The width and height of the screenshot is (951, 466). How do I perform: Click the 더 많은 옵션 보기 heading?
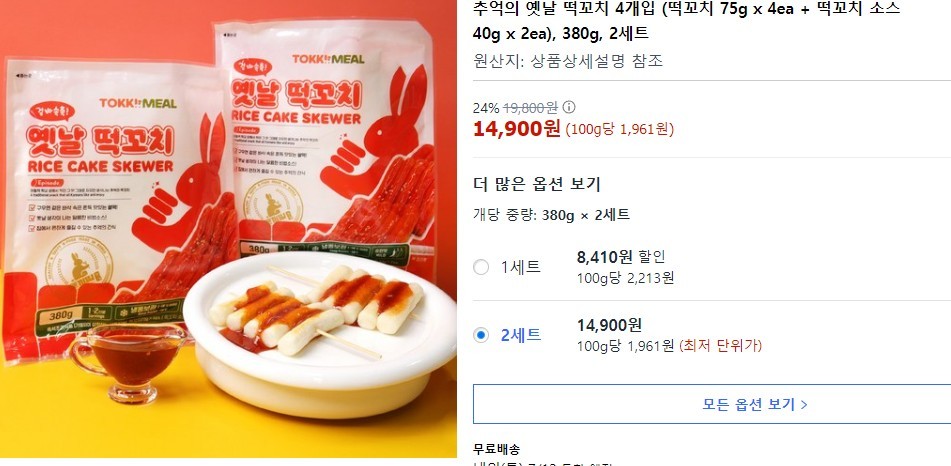[537, 184]
